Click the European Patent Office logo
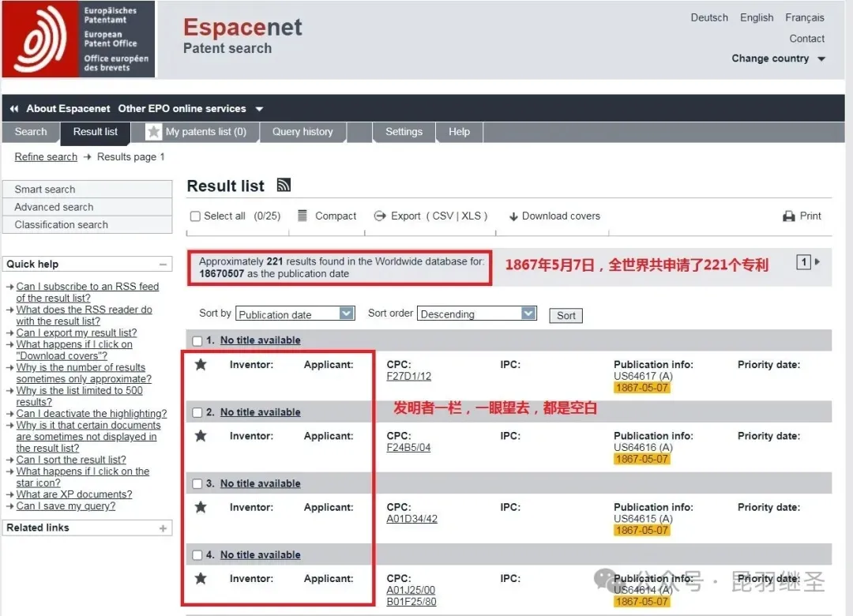 (x=78, y=39)
